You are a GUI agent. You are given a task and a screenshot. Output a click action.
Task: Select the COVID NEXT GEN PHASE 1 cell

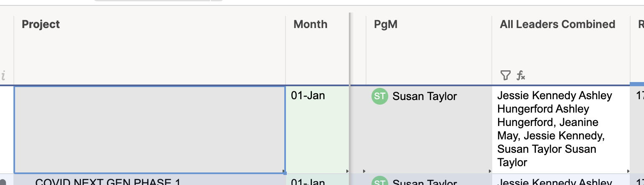150,180
